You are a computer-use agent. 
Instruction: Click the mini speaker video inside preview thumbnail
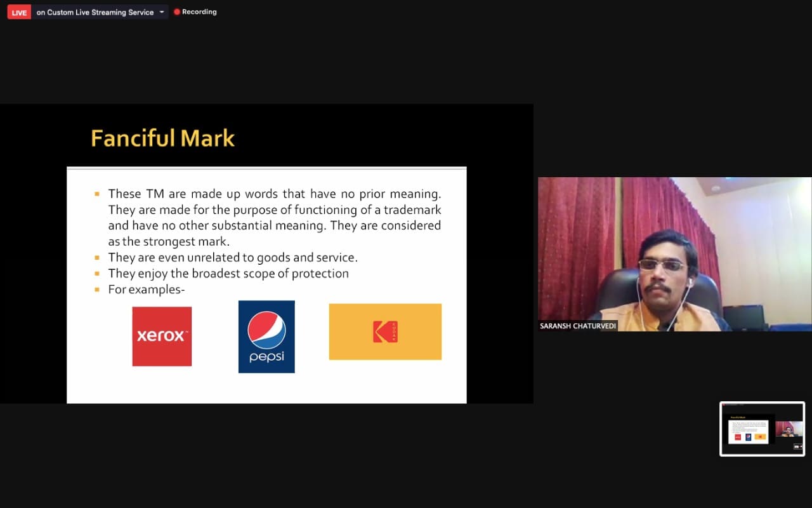click(789, 430)
